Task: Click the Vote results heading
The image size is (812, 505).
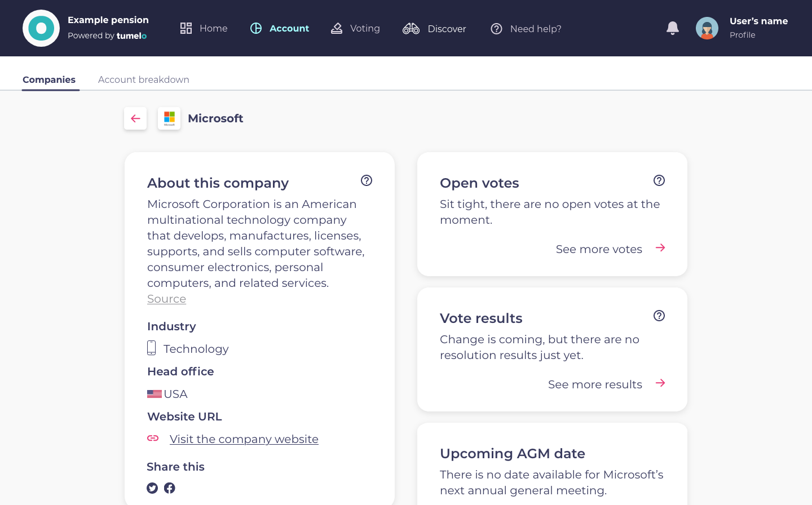Action: [x=481, y=318]
